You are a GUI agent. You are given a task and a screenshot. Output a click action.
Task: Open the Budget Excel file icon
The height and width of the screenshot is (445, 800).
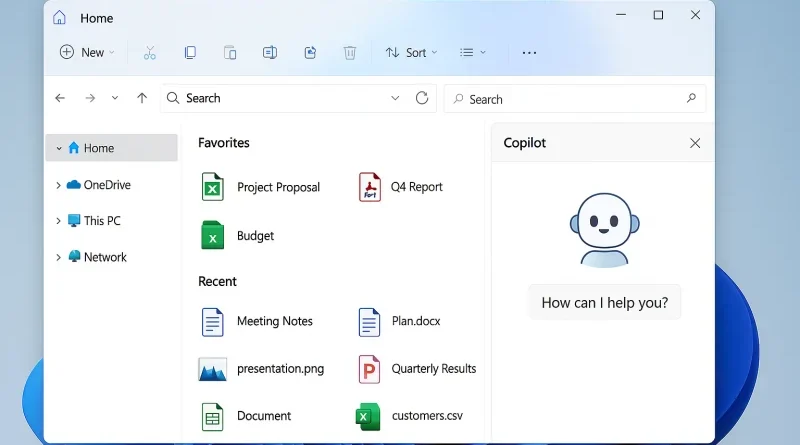[x=212, y=235]
